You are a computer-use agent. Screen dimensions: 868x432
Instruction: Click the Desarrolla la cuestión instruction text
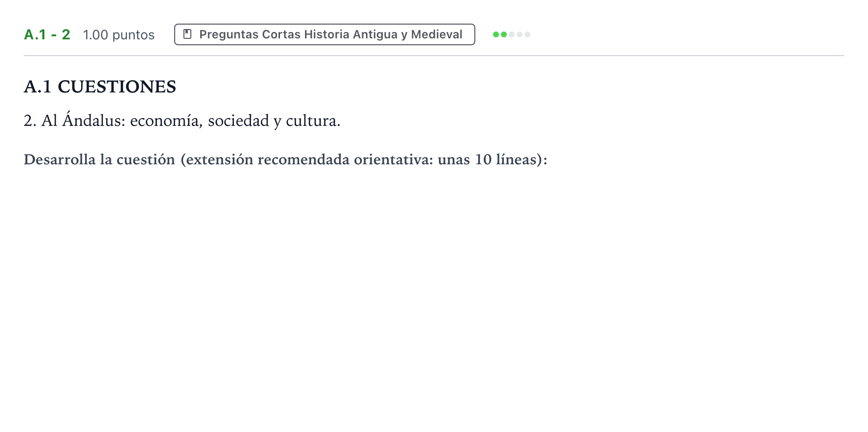point(285,159)
